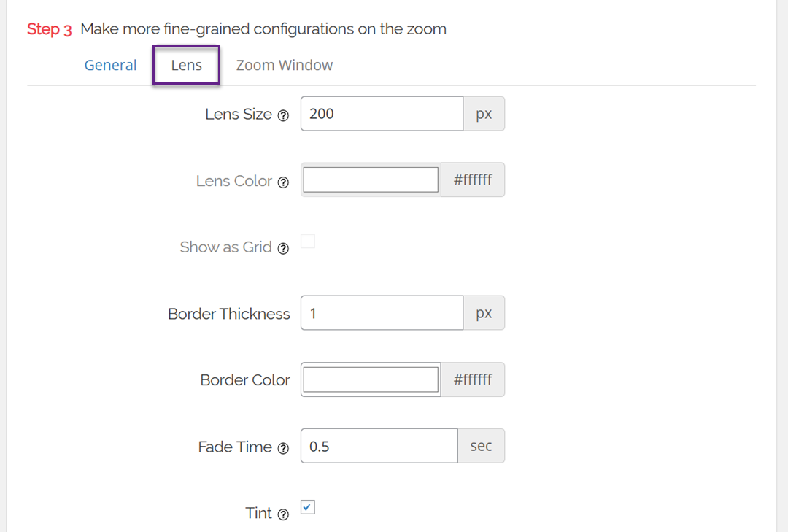The image size is (788, 532).
Task: Toggle the Show as Grid checkbox
Action: pyautogui.click(x=308, y=242)
